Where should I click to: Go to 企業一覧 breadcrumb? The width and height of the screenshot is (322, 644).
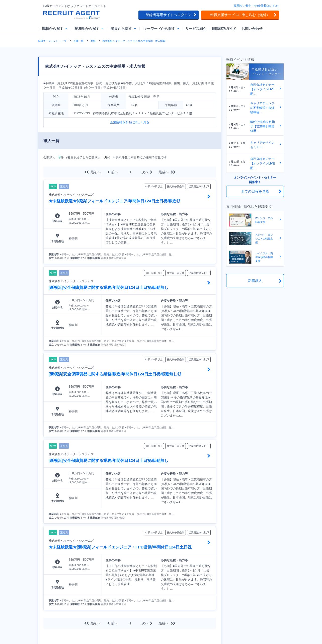click(78, 41)
